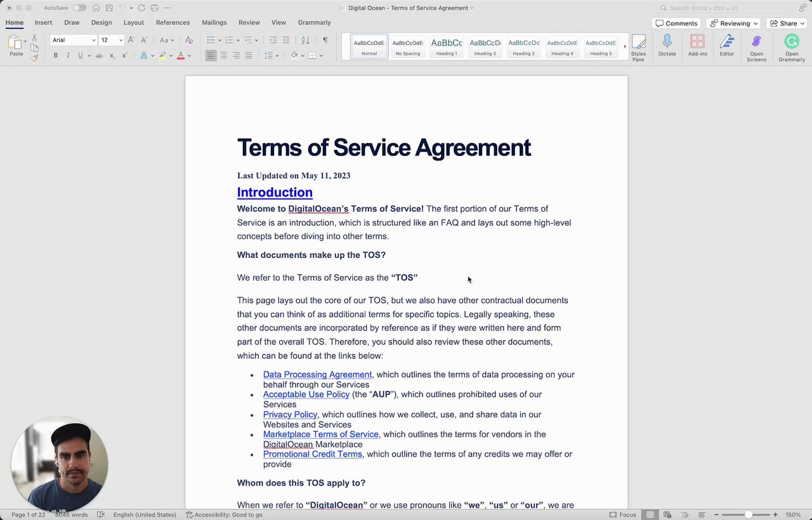Viewport: 812px width, 520px height.
Task: Decrease the paragraph indent
Action: click(273, 40)
